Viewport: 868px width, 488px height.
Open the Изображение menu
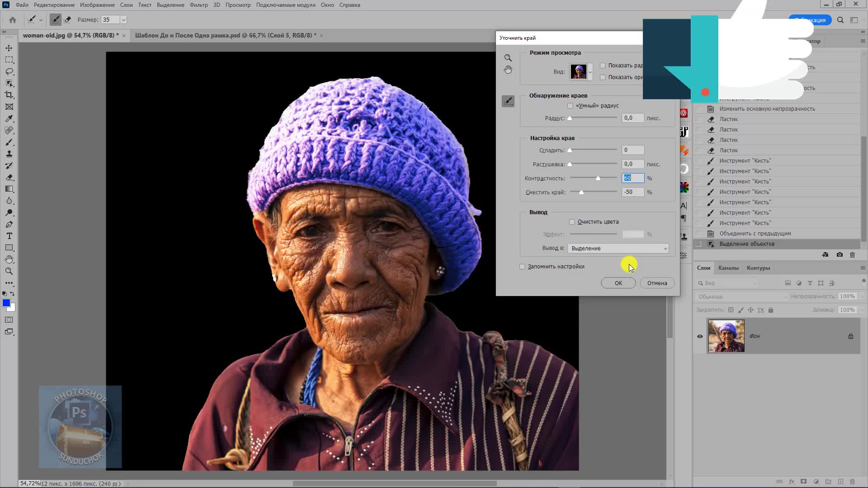pos(97,5)
